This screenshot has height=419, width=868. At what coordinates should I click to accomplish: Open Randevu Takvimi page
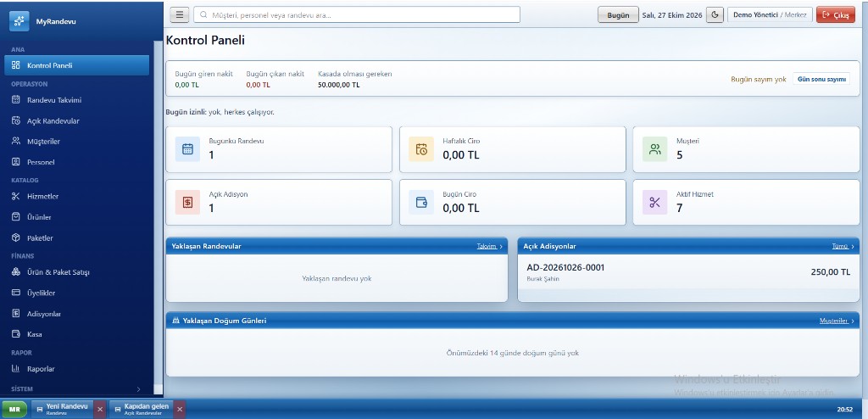[x=76, y=100]
